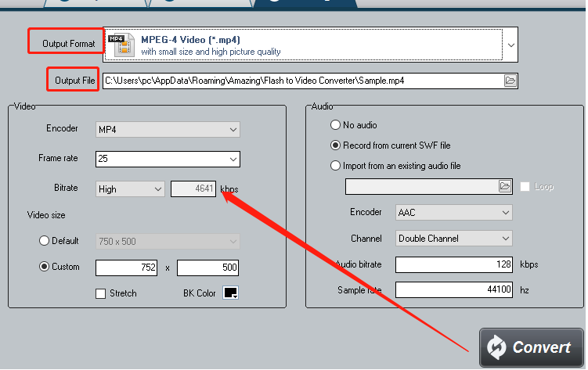The image size is (588, 370).
Task: Toggle the Loop checkbox
Action: pyautogui.click(x=525, y=186)
